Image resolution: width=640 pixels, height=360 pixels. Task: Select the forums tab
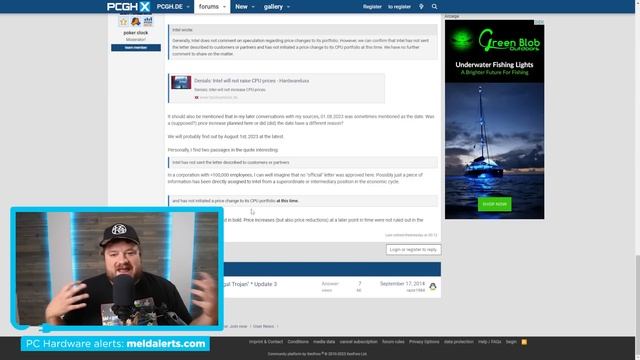point(209,7)
